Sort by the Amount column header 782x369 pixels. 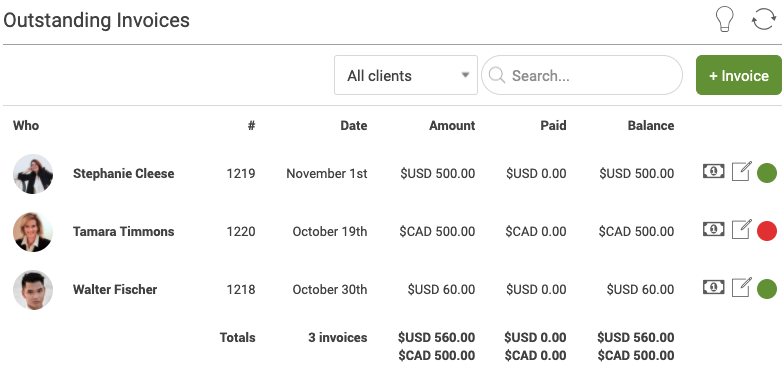(452, 126)
